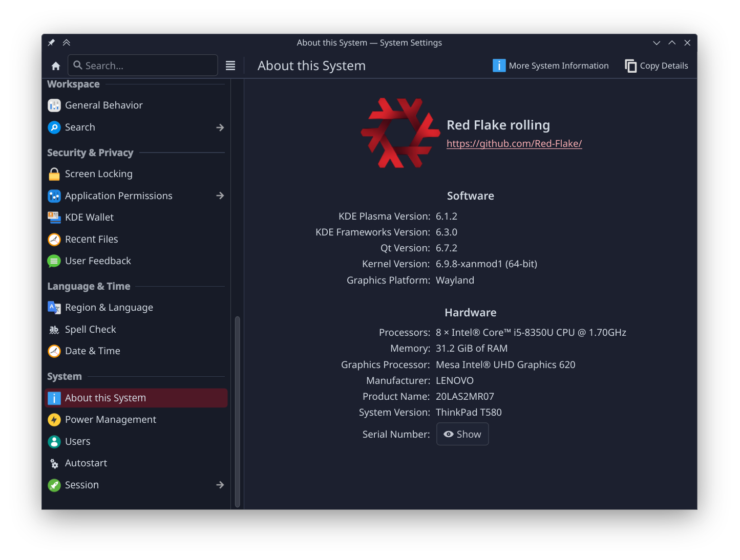Click the memory value 31.2 GiB of RAM
The height and width of the screenshot is (560, 740).
pos(472,349)
